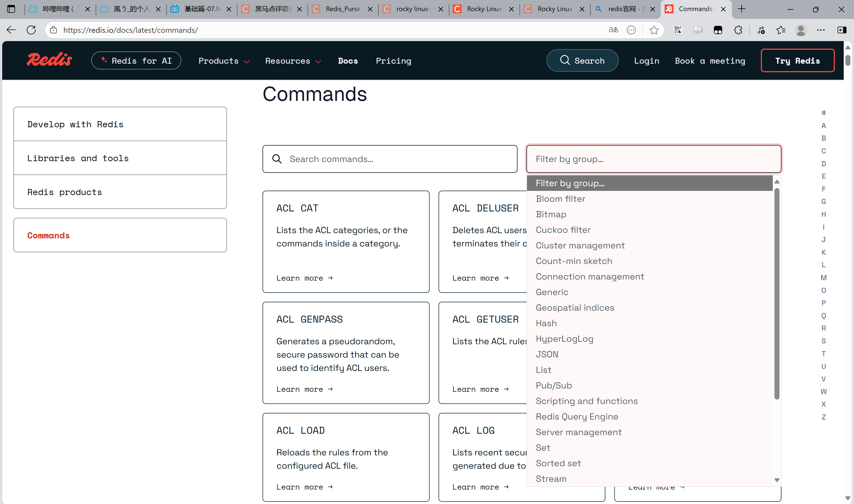Click the QR code icon in toolbar
854x504 pixels.
tap(678, 30)
